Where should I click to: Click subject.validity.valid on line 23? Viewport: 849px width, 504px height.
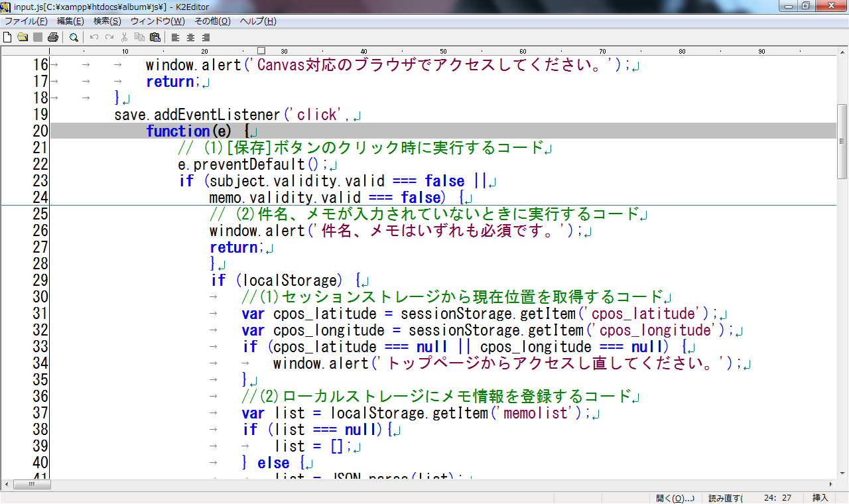tap(297, 181)
